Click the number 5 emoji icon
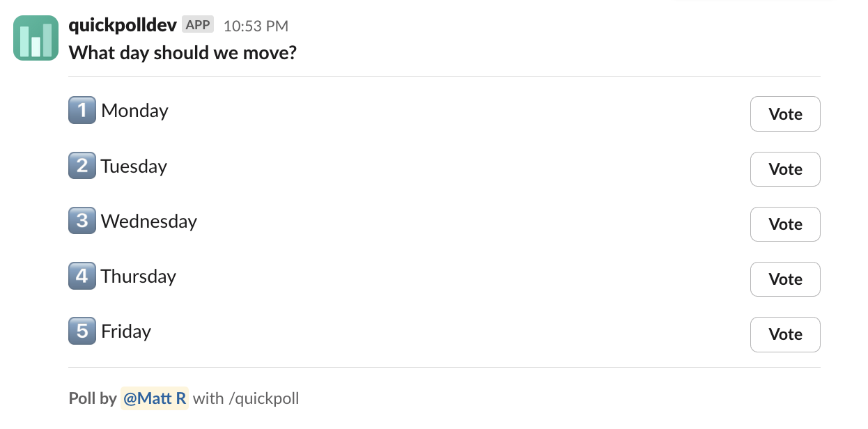 tap(82, 331)
